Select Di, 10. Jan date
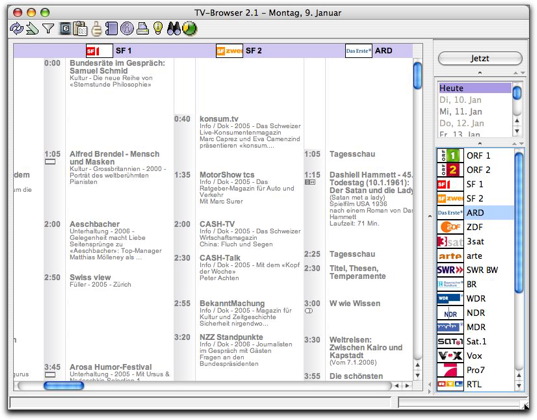This screenshot has height=420, width=537. click(475, 100)
